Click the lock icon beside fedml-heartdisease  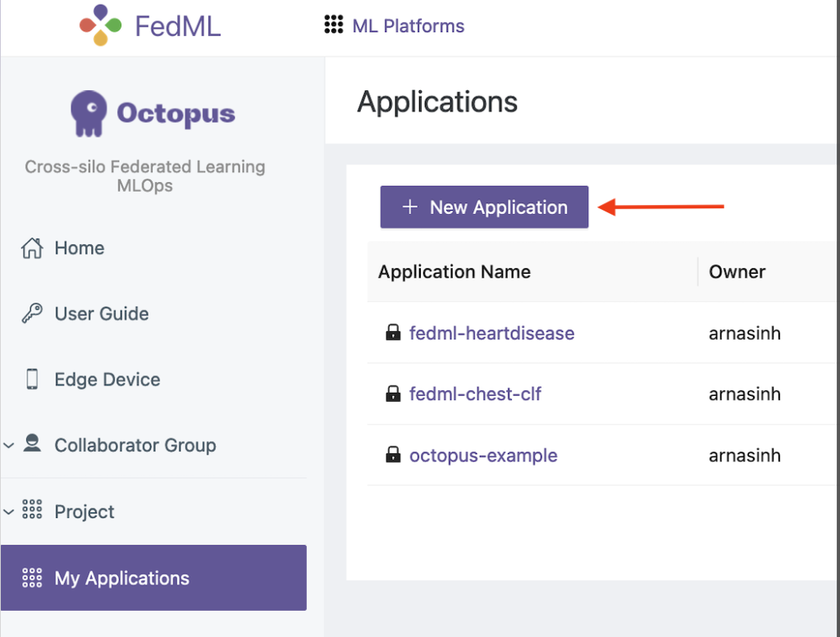click(x=393, y=333)
